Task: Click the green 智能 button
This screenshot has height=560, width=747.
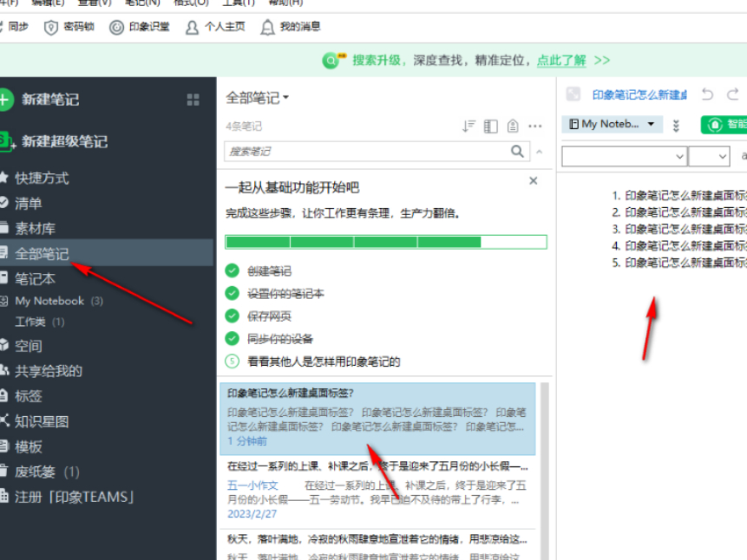Action: (x=724, y=125)
